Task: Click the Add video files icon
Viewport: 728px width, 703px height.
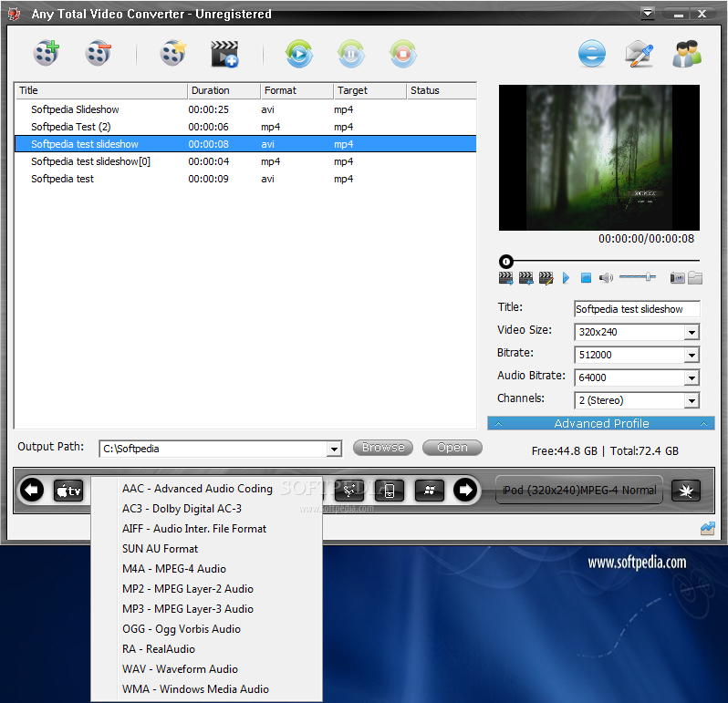Action: click(47, 54)
